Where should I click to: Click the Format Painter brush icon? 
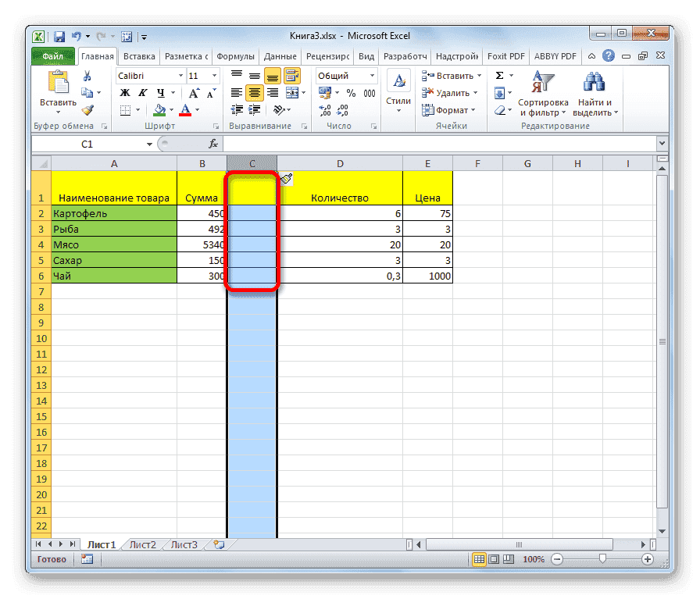tap(88, 109)
